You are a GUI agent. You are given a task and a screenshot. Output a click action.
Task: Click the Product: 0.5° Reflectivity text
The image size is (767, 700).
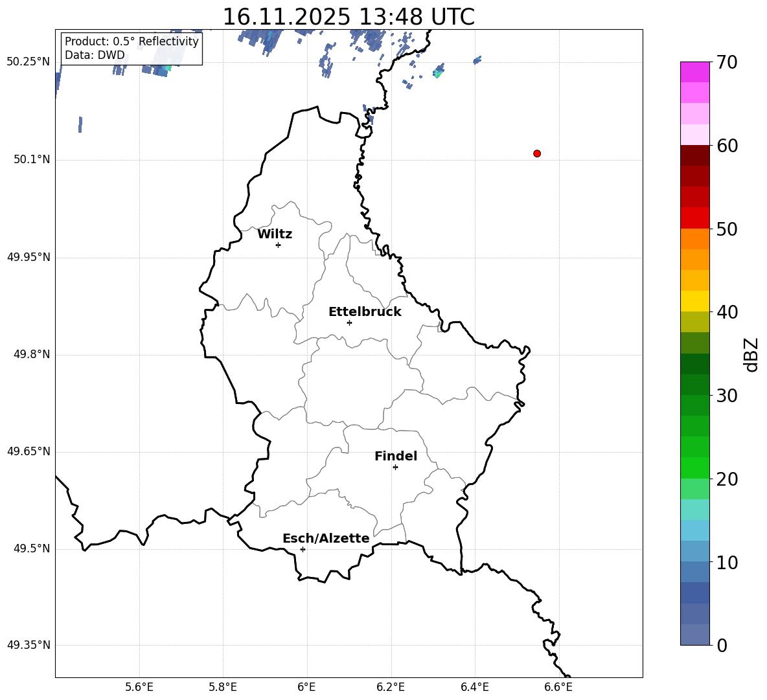tap(132, 41)
